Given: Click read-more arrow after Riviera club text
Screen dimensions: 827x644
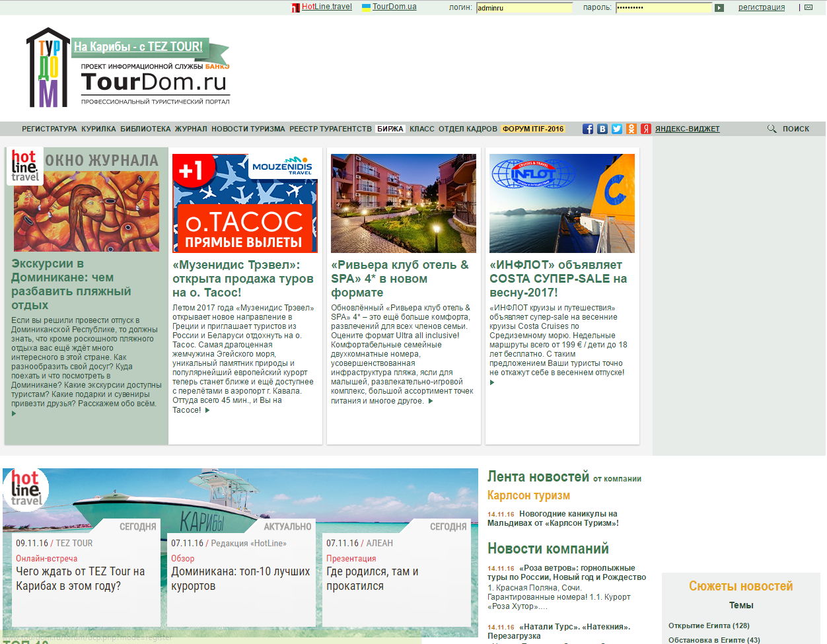Looking at the screenshot, I should (x=431, y=401).
